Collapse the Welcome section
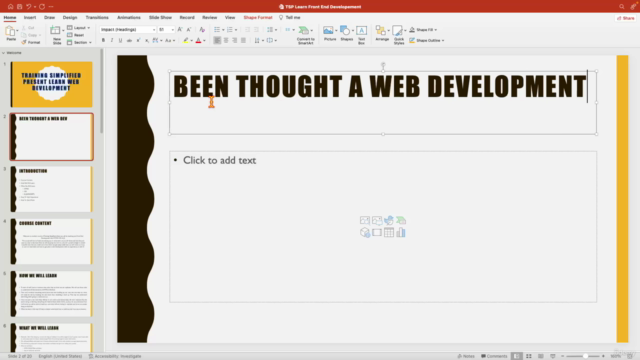This screenshot has height=360, width=640. point(3,53)
